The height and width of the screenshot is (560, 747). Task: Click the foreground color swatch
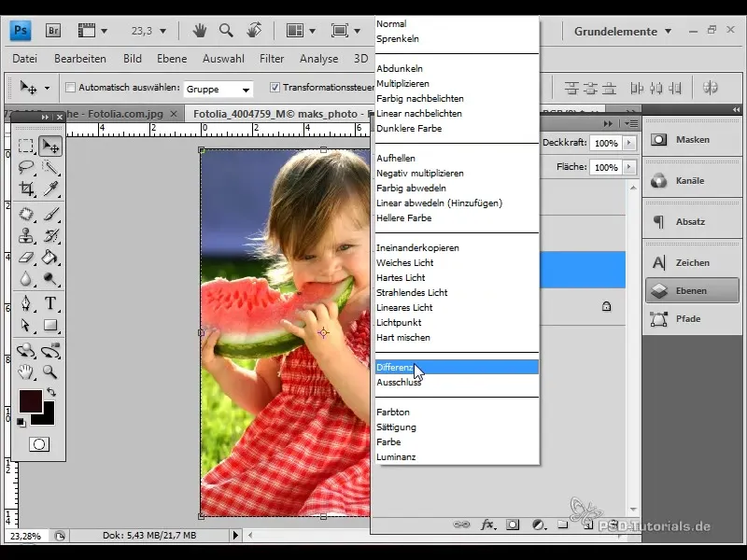(x=30, y=400)
